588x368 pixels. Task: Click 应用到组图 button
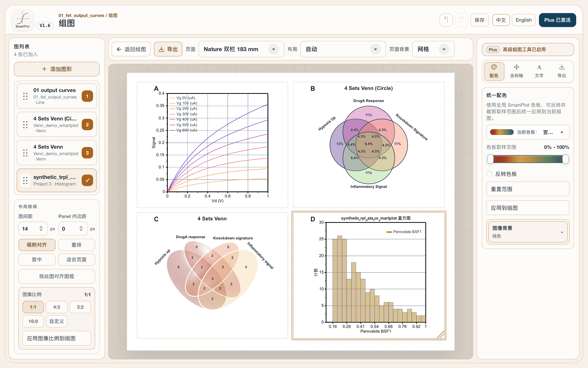tap(528, 208)
